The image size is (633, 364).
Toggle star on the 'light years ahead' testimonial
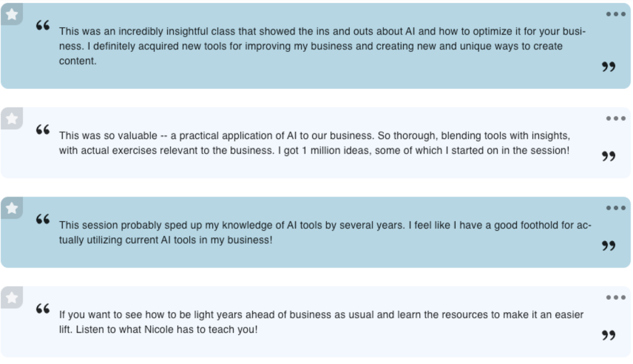click(11, 297)
